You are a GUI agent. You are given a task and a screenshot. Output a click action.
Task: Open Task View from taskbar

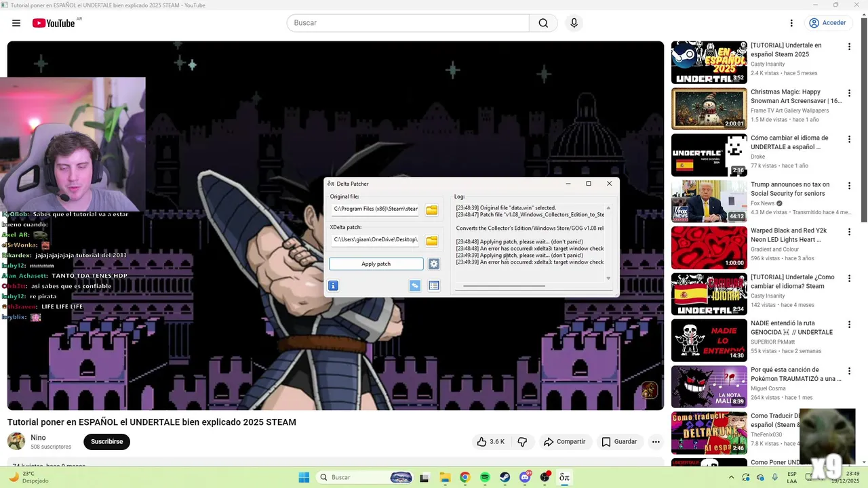click(x=425, y=477)
